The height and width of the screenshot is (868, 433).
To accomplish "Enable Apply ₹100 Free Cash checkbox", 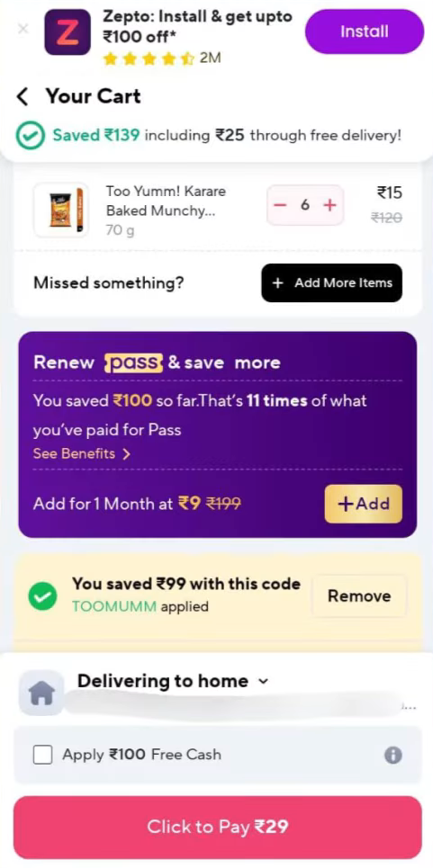I will pos(42,755).
